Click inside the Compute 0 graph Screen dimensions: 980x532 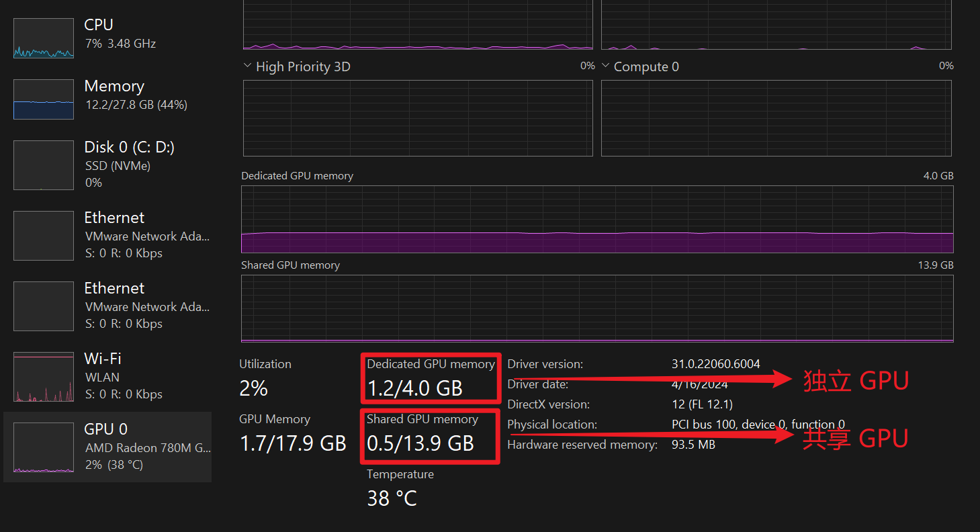(x=776, y=118)
